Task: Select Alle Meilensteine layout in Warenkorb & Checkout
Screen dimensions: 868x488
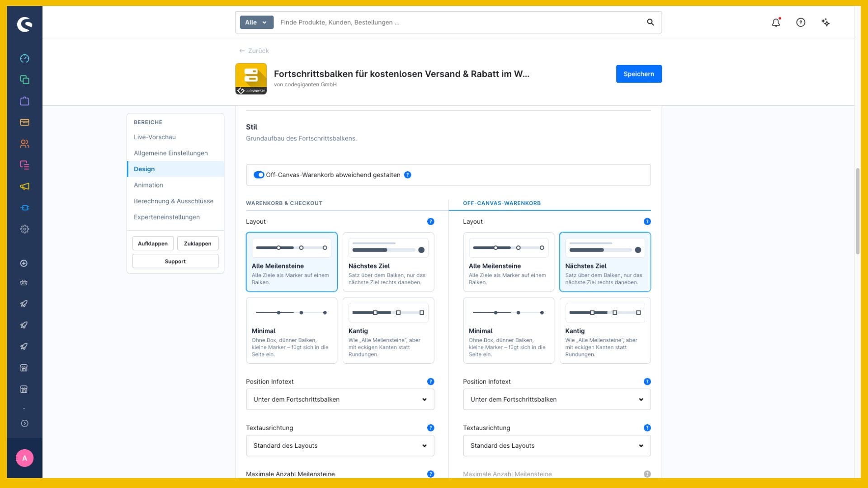Action: [x=292, y=262]
